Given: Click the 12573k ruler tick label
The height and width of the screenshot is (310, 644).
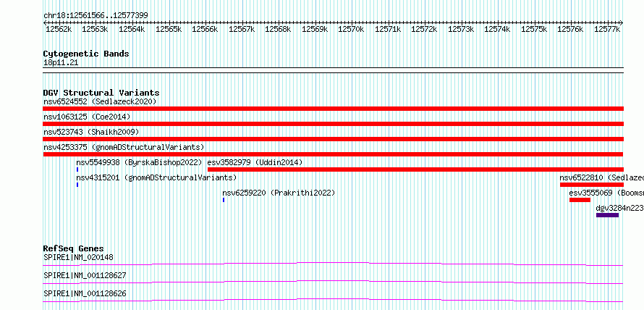Looking at the screenshot, I should click(461, 29).
